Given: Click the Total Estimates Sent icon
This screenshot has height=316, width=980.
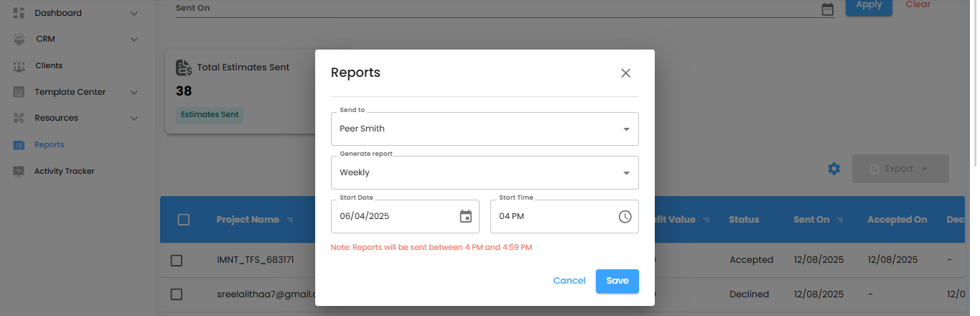Looking at the screenshot, I should [x=184, y=68].
